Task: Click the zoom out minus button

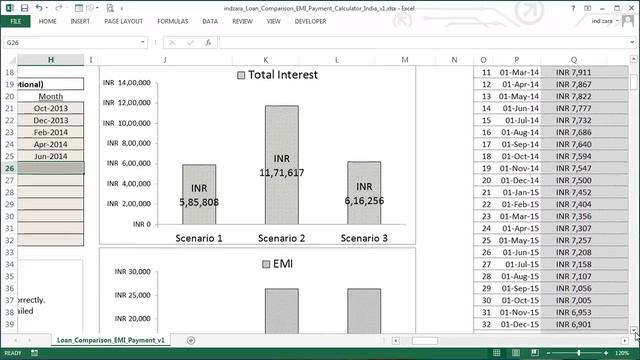Action: [549, 353]
